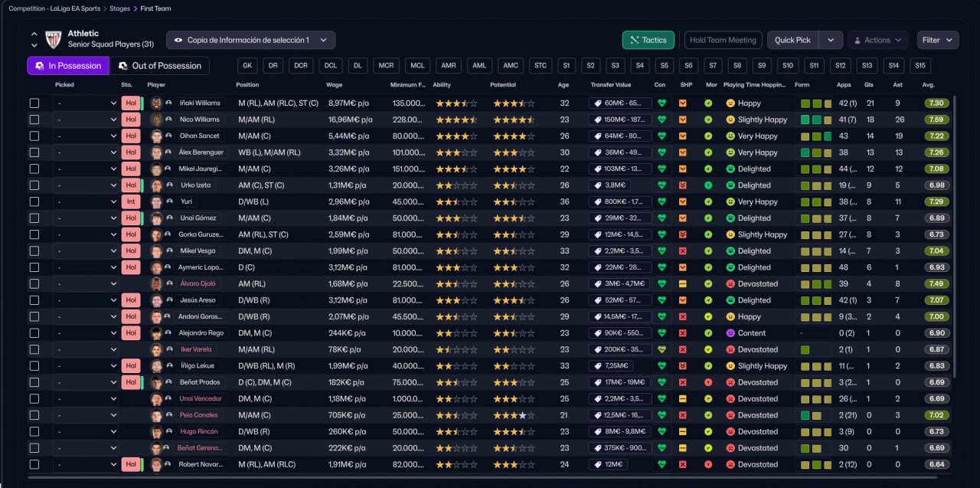Click Álvaro Djaló's devastated face icon
The width and height of the screenshot is (980, 488).
click(730, 283)
